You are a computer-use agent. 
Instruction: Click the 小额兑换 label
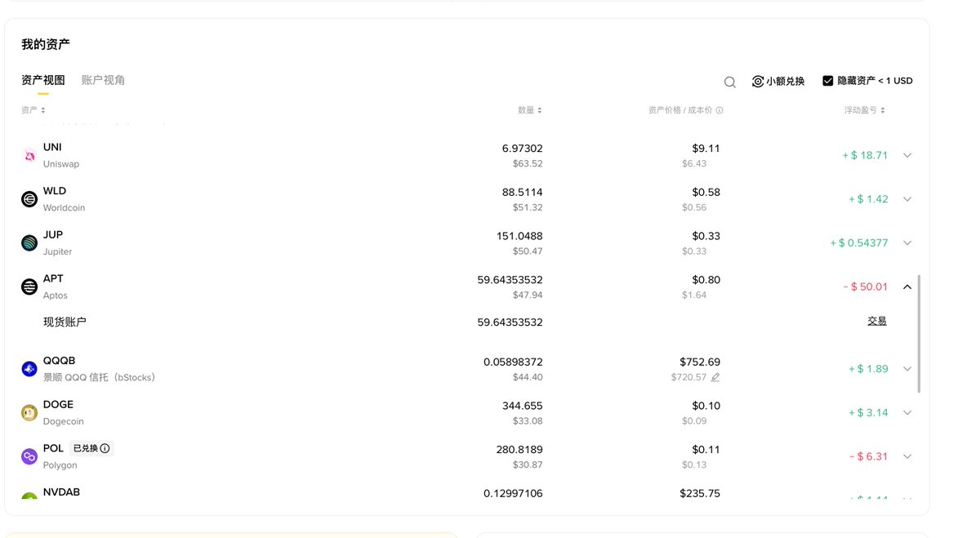pos(786,81)
